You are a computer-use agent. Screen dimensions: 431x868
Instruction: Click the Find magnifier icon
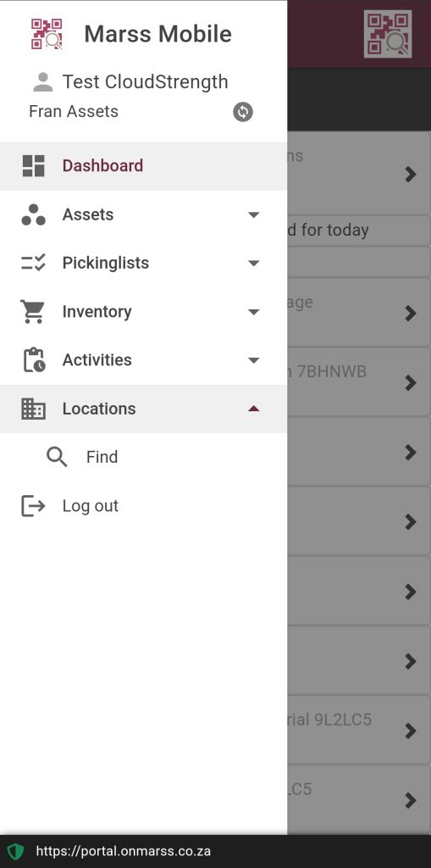click(x=57, y=457)
